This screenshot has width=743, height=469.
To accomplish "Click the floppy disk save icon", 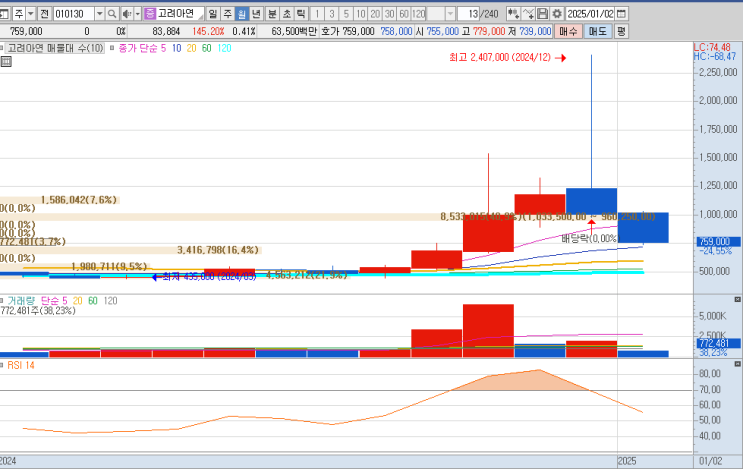I will coord(541,14).
